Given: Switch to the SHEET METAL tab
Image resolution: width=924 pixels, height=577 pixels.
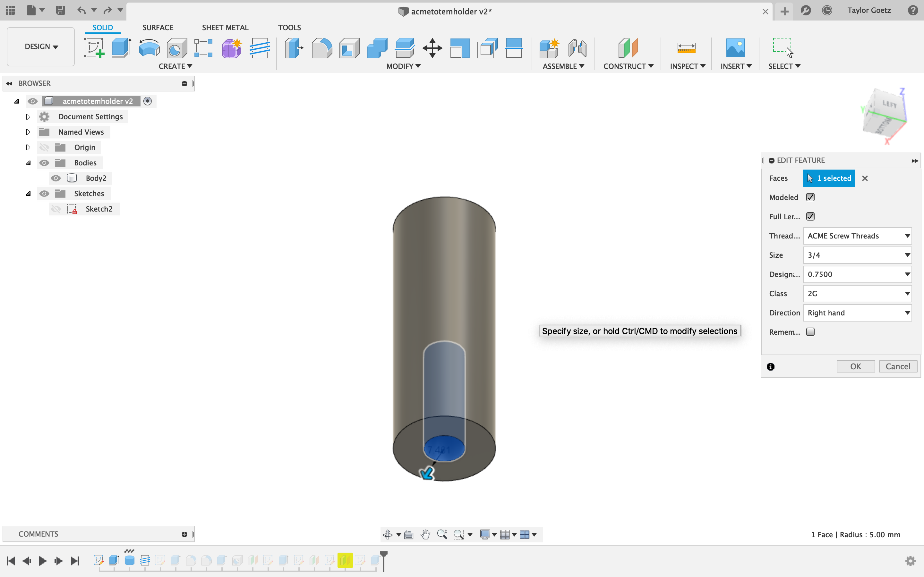Looking at the screenshot, I should coord(225,27).
